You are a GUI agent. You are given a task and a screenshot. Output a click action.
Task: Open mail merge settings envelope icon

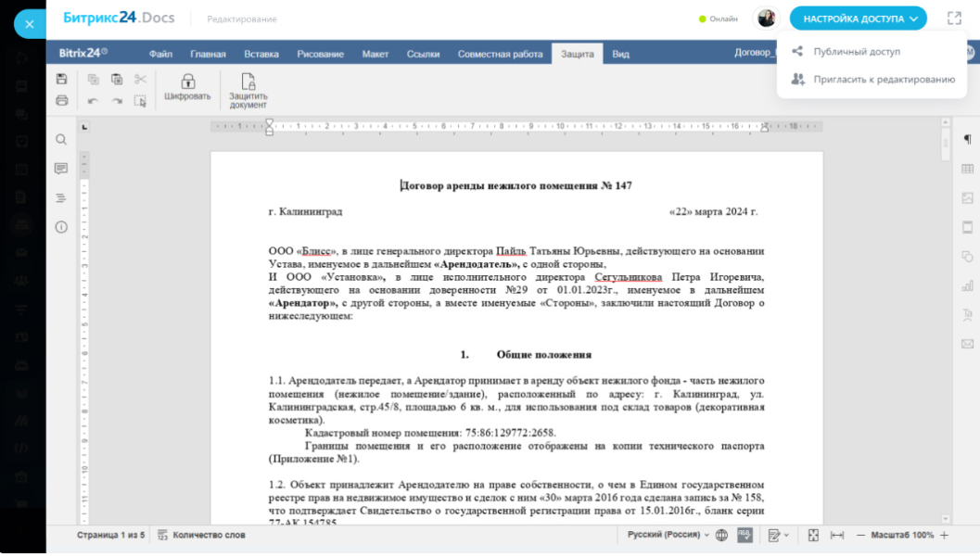(x=967, y=344)
